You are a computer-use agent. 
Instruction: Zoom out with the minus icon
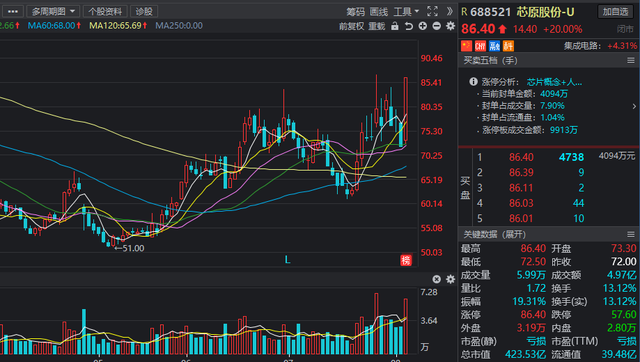coord(436,26)
